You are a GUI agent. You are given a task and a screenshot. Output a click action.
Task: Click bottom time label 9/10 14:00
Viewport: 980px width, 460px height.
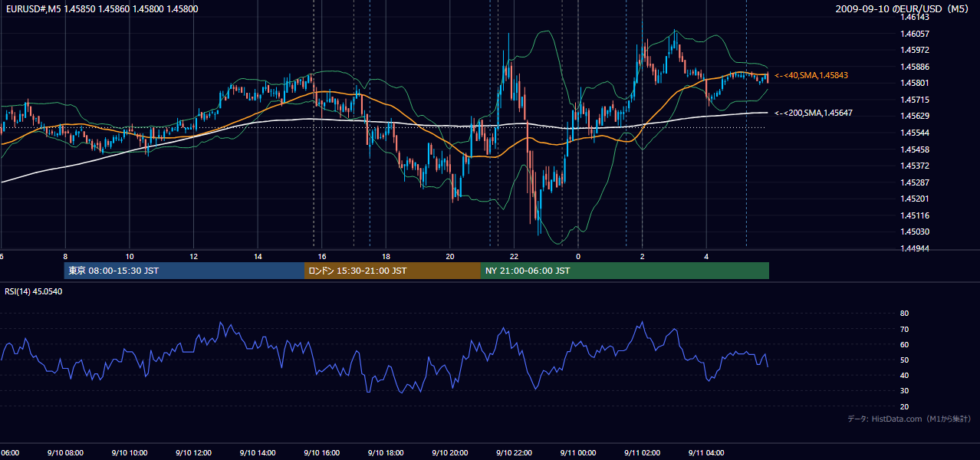point(258,453)
